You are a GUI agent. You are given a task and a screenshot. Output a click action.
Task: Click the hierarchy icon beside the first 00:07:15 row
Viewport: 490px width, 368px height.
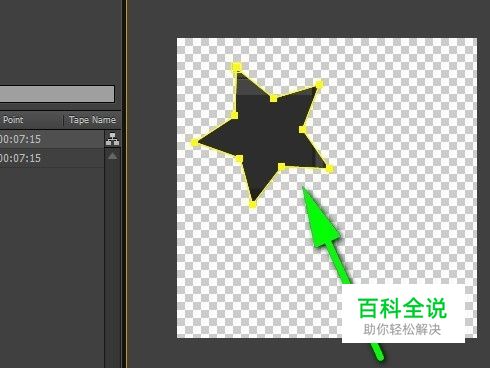[x=112, y=139]
